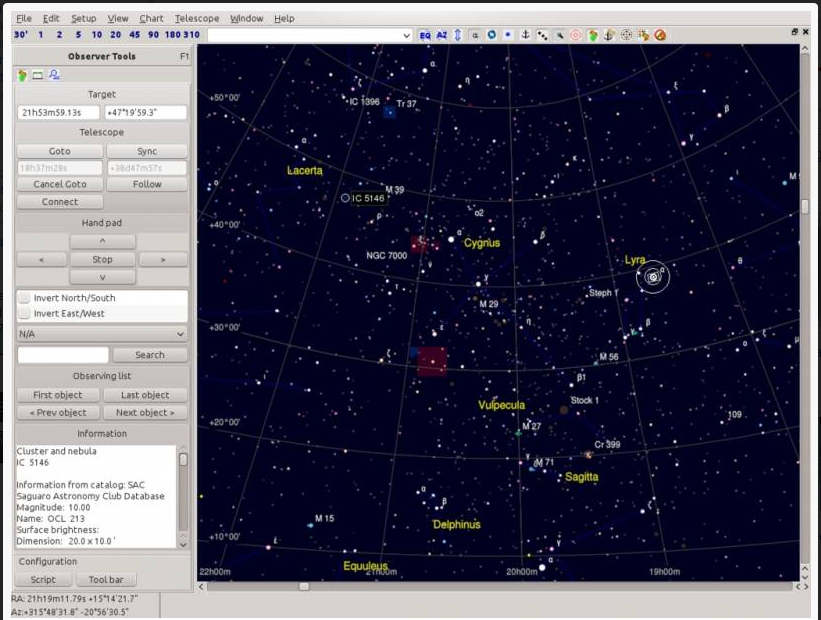Open the toolbar search combo box dropdown

[406, 35]
